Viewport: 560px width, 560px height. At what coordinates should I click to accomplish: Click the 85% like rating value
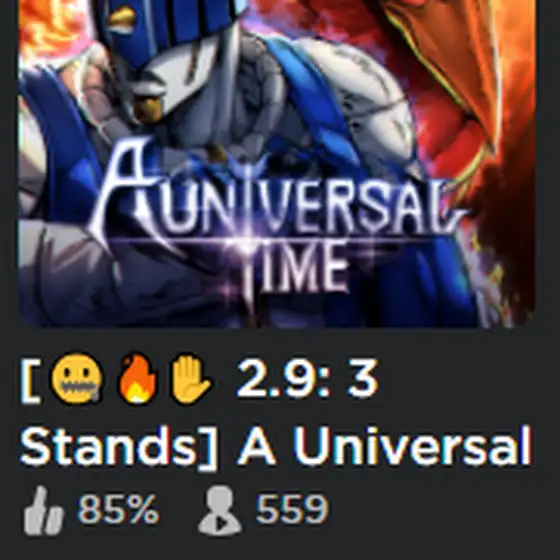pyautogui.click(x=118, y=509)
